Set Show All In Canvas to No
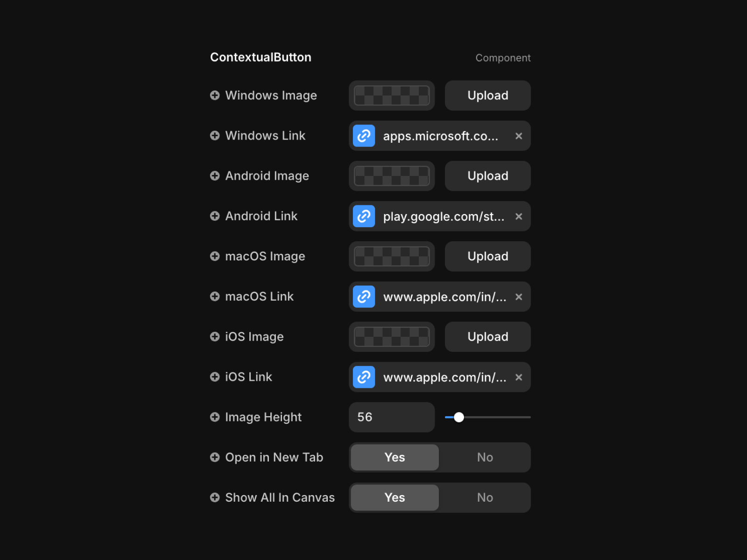Viewport: 747px width, 560px height. pos(485,497)
